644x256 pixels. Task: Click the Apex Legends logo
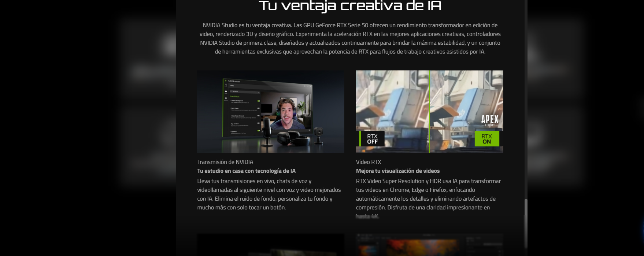click(x=490, y=121)
